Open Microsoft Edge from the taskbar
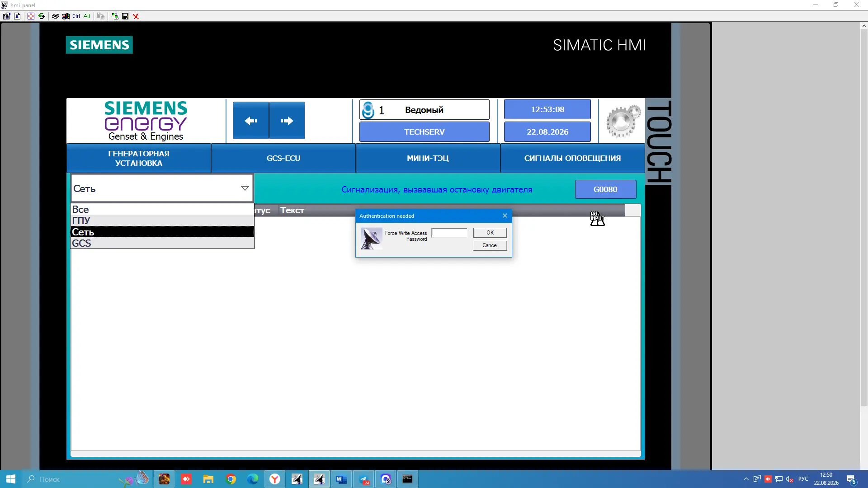Screen dimensions: 868x488 click(x=252, y=479)
